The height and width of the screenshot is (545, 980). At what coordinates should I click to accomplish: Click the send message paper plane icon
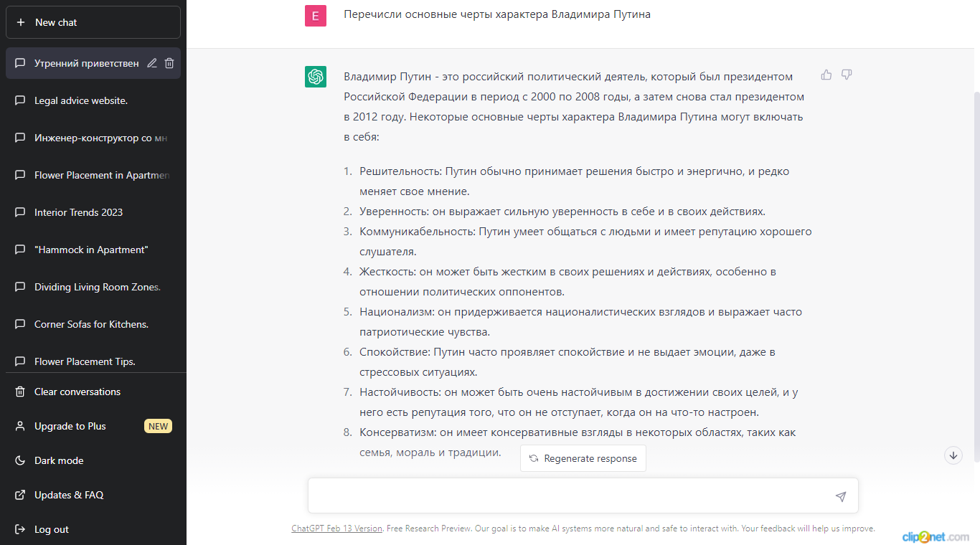pyautogui.click(x=840, y=496)
